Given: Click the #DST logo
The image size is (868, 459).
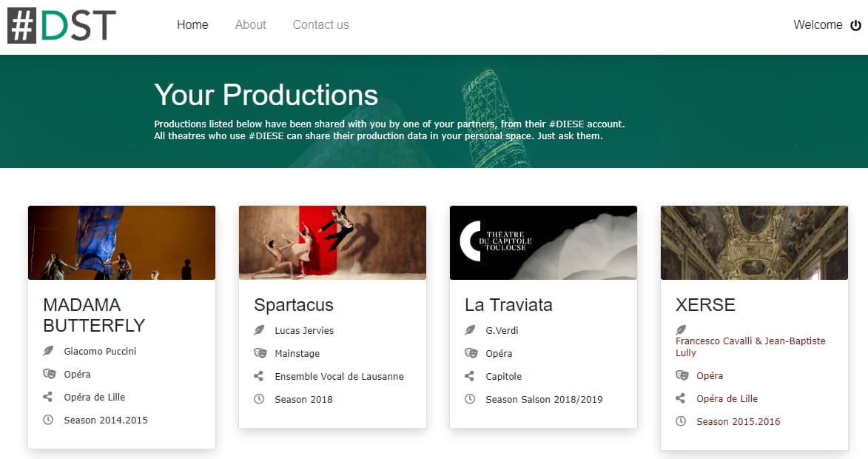Looking at the screenshot, I should (x=62, y=25).
